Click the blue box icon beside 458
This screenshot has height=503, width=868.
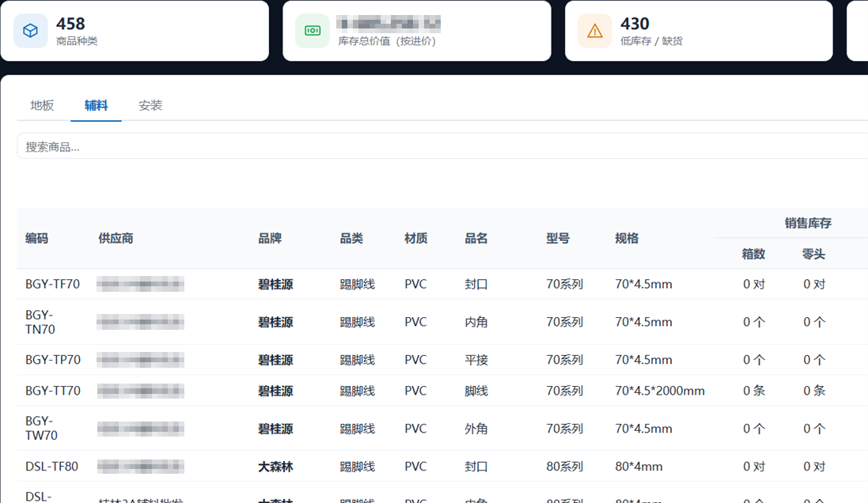[x=30, y=30]
